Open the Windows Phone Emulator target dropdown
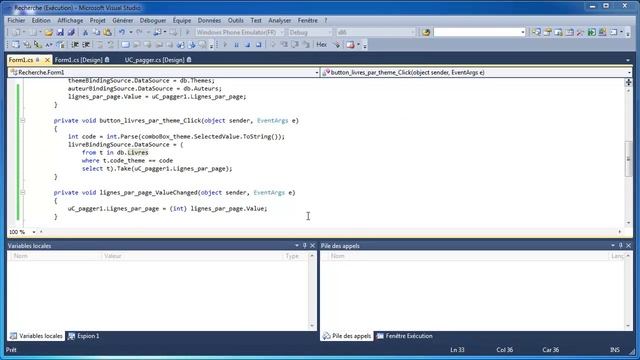Screen dimensions: 640x360 click(281, 32)
